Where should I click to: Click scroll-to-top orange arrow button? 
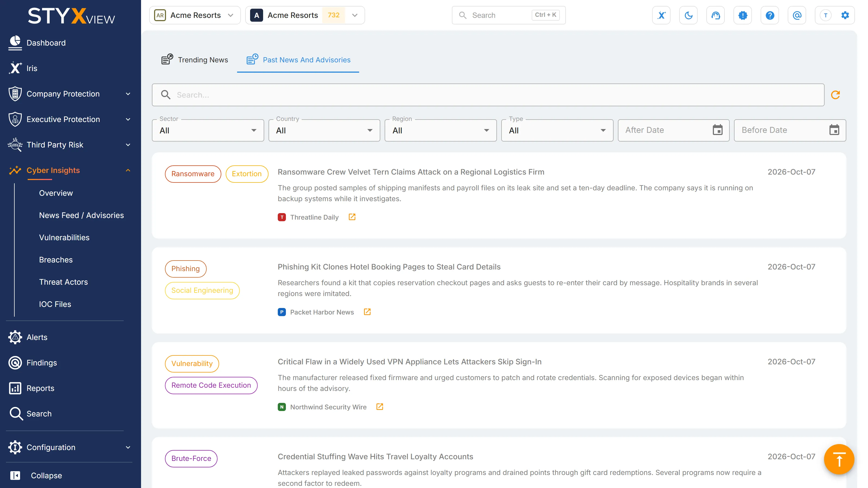coord(839,459)
